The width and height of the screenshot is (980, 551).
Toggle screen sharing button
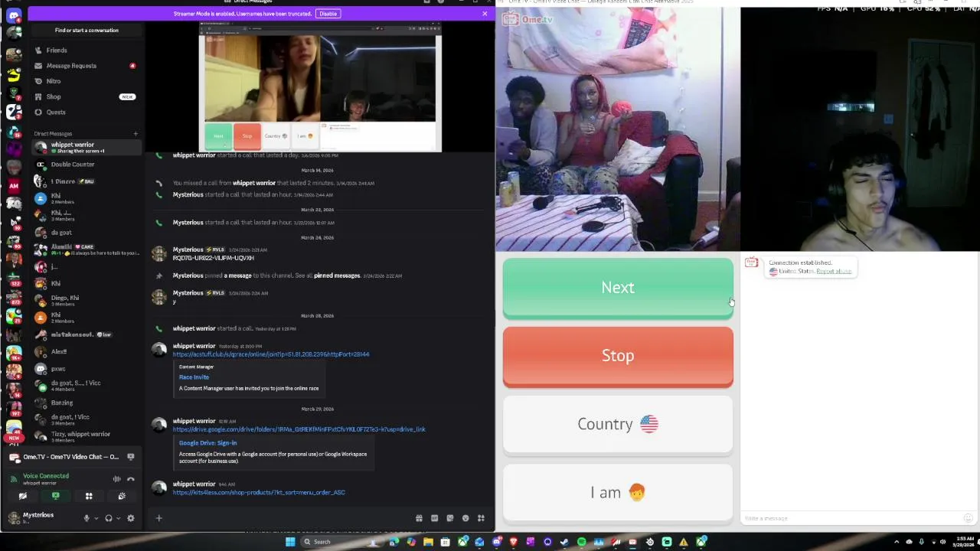coord(56,496)
